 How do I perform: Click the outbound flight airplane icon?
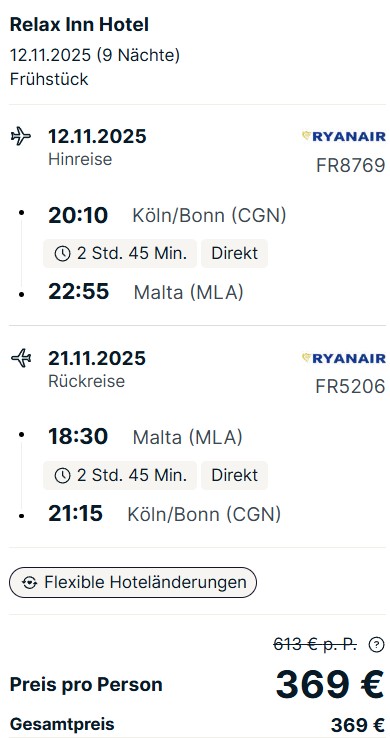[x=21, y=136]
